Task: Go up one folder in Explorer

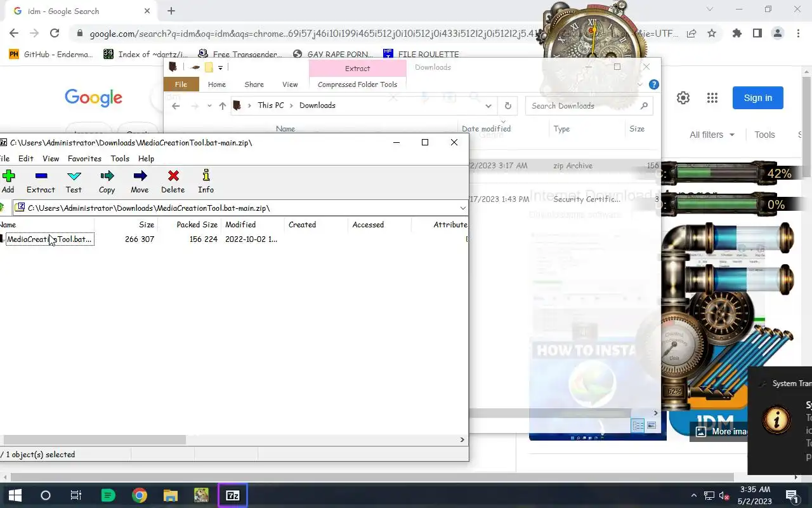Action: [x=222, y=106]
